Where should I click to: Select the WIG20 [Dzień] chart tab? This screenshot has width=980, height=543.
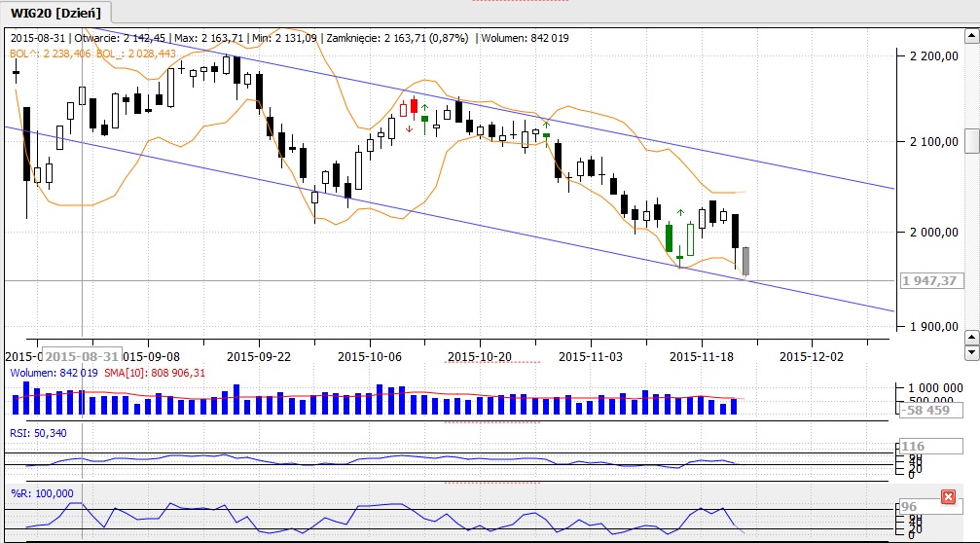(56, 12)
